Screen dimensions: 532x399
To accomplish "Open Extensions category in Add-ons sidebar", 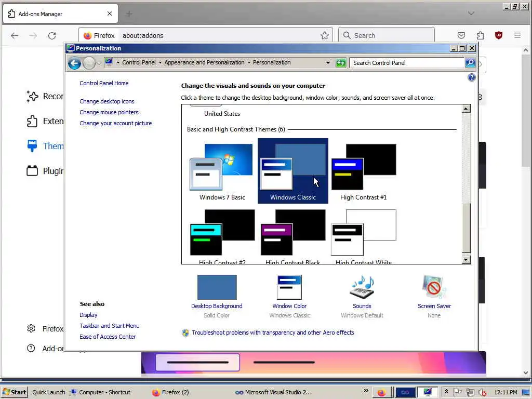I will pos(45,121).
